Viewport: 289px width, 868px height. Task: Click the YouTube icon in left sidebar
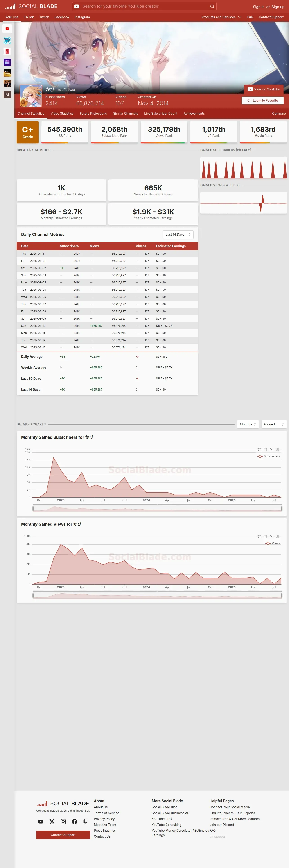(x=7, y=29)
